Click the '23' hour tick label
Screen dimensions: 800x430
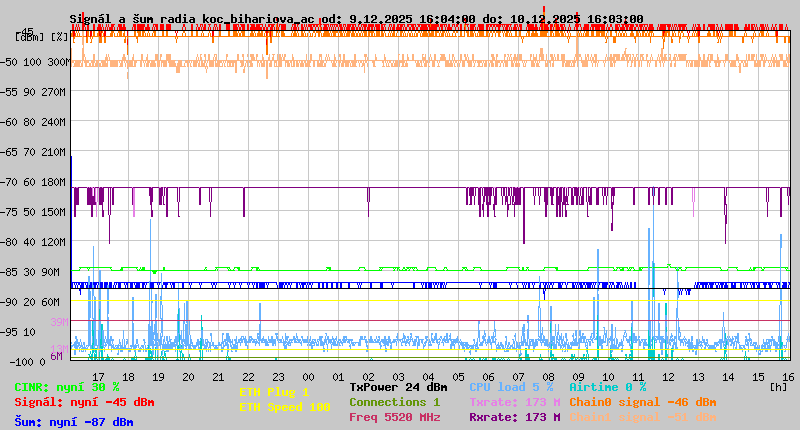pyautogui.click(x=279, y=377)
